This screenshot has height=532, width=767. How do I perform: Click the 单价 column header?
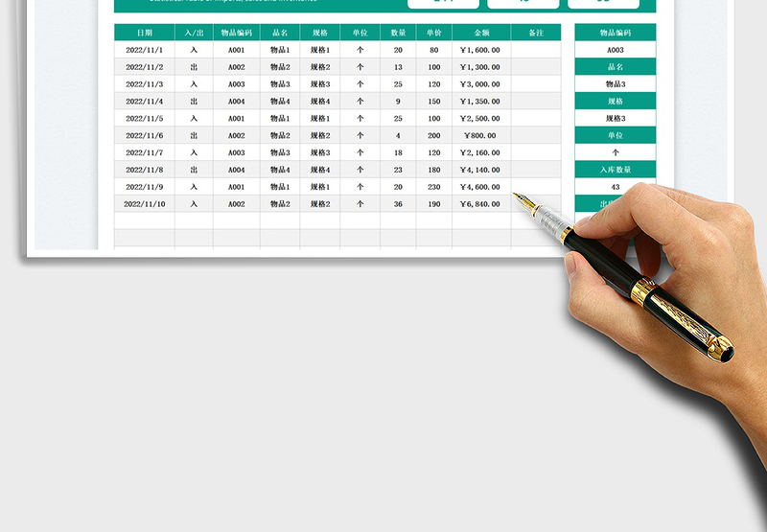tap(434, 33)
